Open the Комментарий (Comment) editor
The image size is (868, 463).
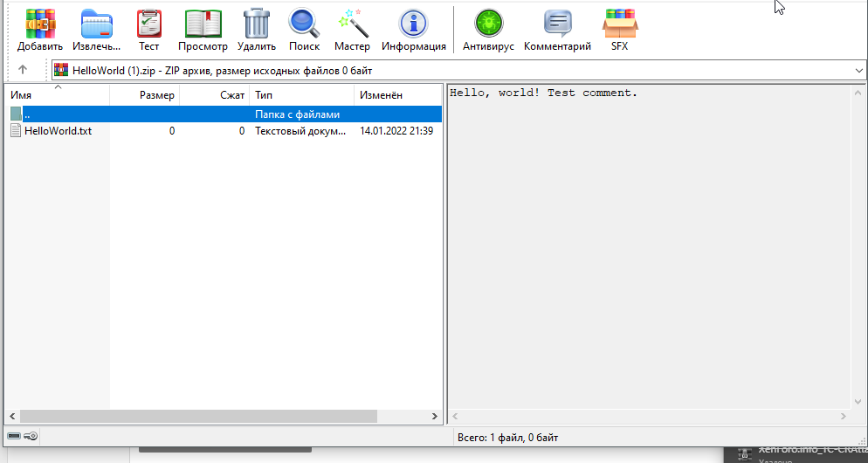[x=557, y=29]
